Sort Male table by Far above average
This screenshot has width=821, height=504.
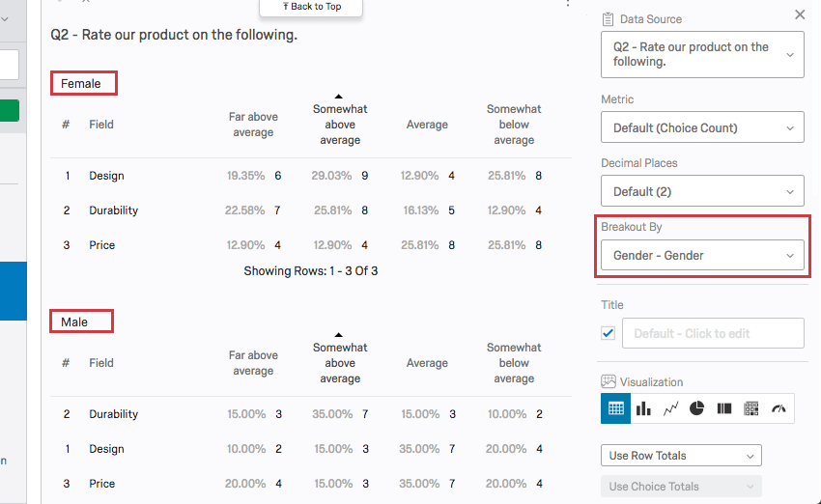click(253, 363)
